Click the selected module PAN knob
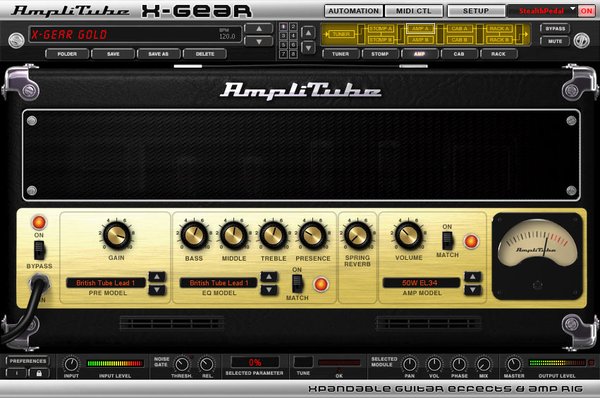600x398 pixels. coord(409,364)
